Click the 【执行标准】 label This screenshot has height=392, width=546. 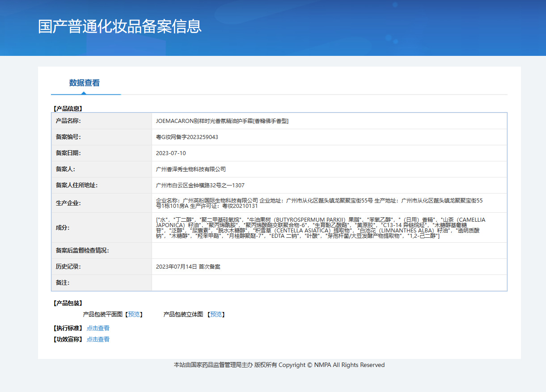click(68, 328)
